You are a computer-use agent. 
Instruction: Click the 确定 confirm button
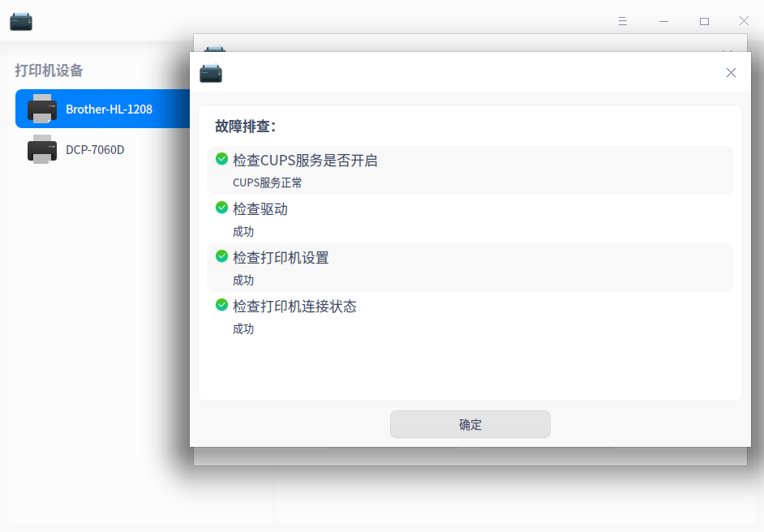[x=470, y=424]
